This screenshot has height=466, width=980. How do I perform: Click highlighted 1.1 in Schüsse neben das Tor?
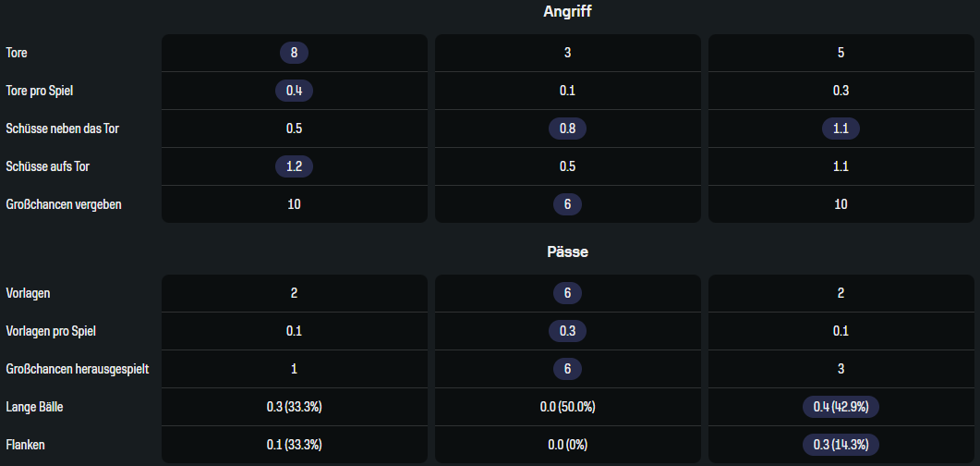coord(841,129)
